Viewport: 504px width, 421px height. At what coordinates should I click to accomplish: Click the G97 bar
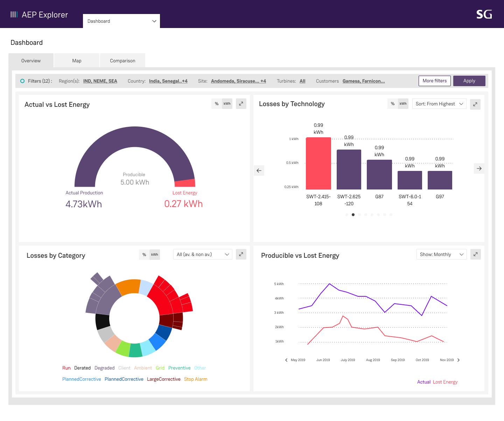coord(440,180)
